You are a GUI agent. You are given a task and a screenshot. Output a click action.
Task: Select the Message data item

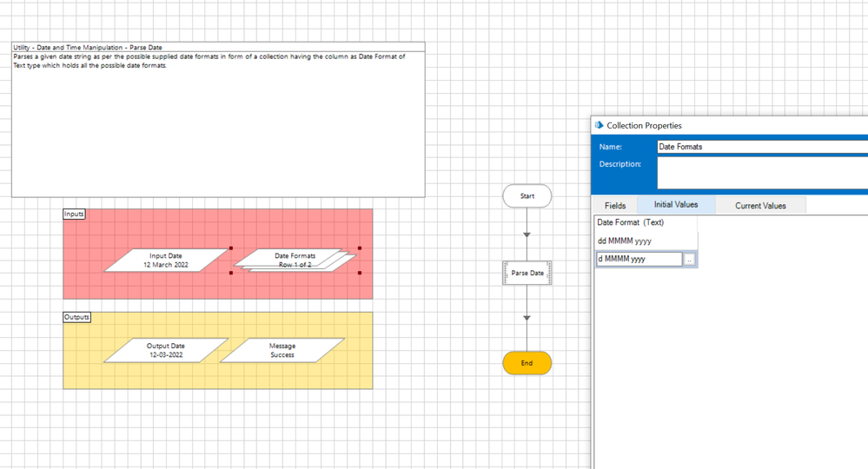[x=282, y=350]
